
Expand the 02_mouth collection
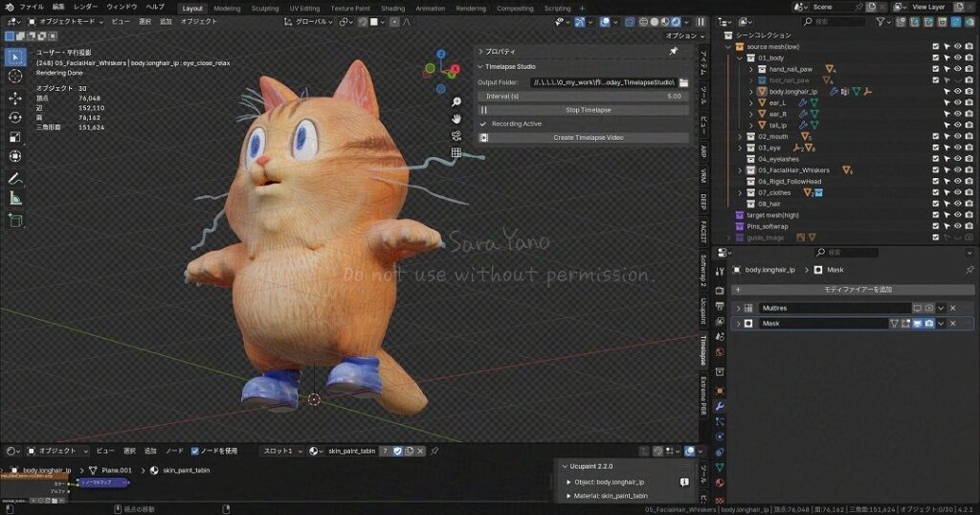point(740,137)
